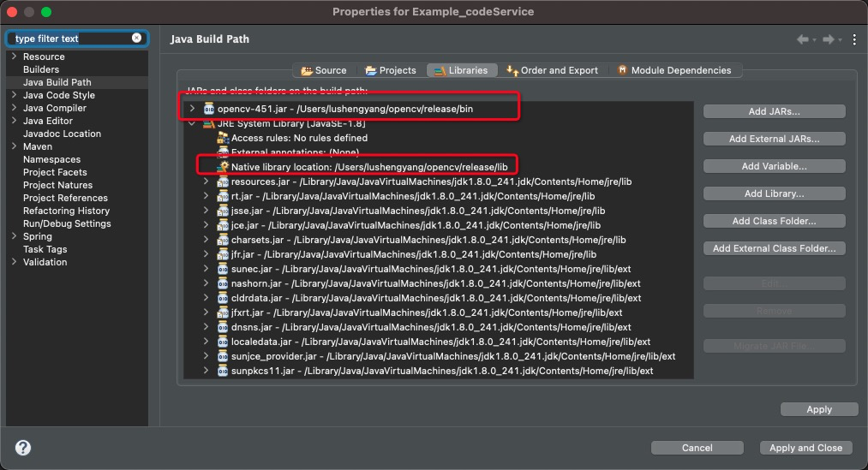Click the localedata.jar jar icon
868x470 pixels.
click(223, 342)
